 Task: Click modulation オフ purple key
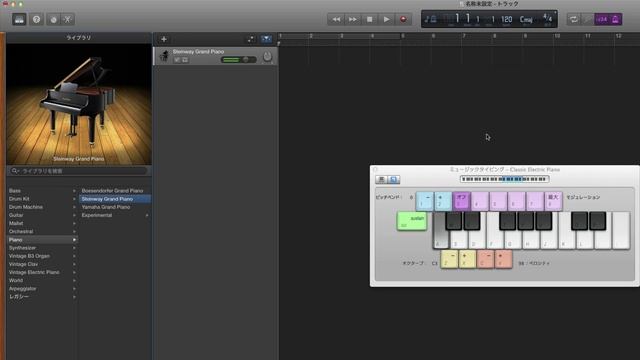pos(461,201)
